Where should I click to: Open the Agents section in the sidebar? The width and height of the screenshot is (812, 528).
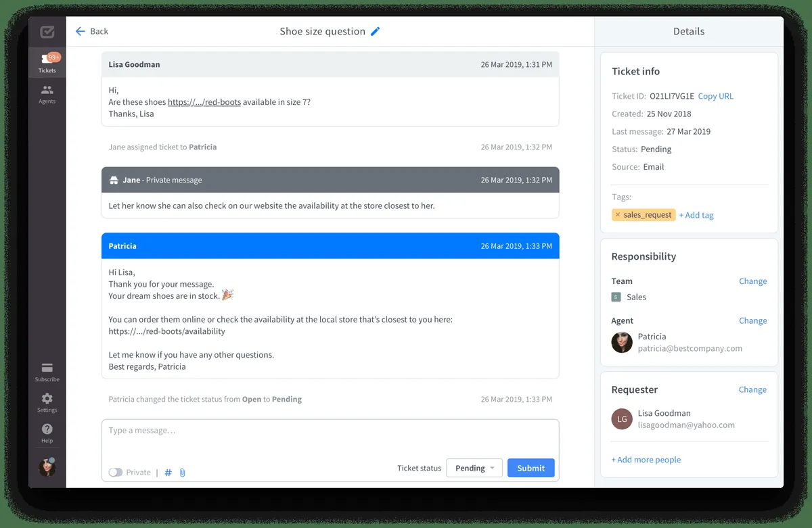47,95
